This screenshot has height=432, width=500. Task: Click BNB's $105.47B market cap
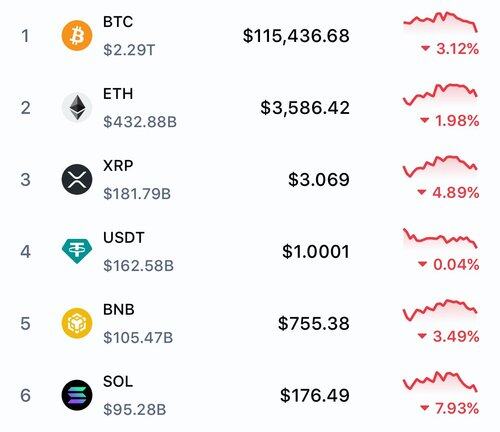(138, 337)
